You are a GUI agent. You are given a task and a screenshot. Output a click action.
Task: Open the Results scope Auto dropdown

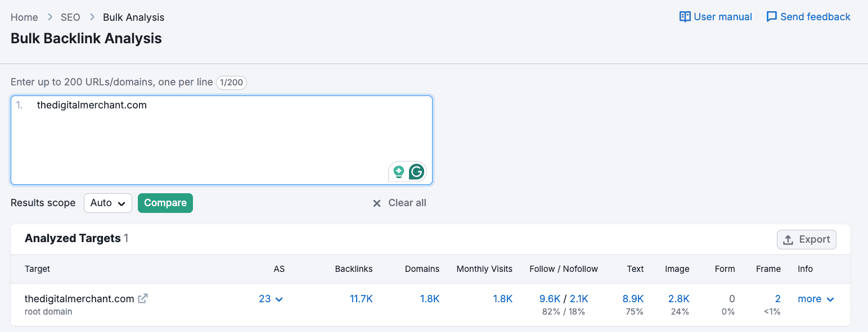pos(108,203)
